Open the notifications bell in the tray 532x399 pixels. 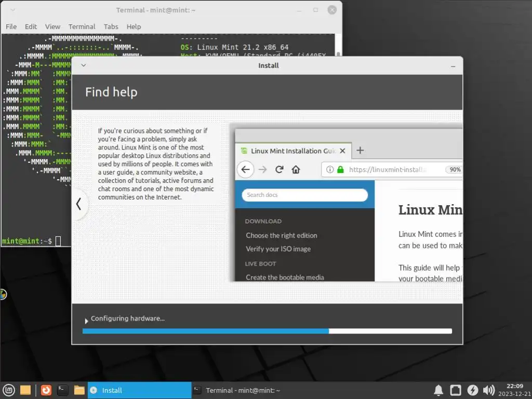[438, 390]
